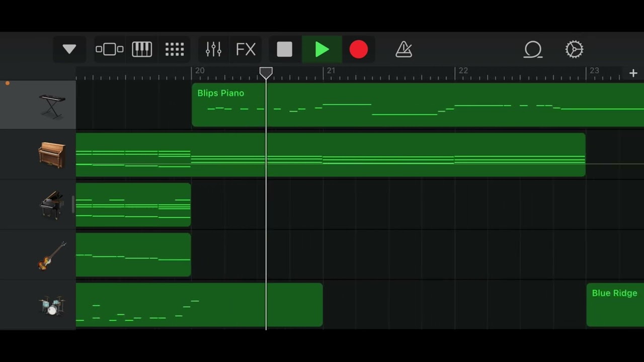Start playback with the green play button
644x362 pixels.
[322, 49]
